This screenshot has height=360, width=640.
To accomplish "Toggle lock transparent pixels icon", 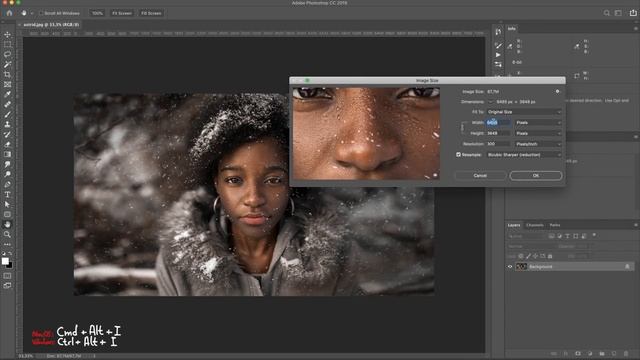I will coord(521,256).
